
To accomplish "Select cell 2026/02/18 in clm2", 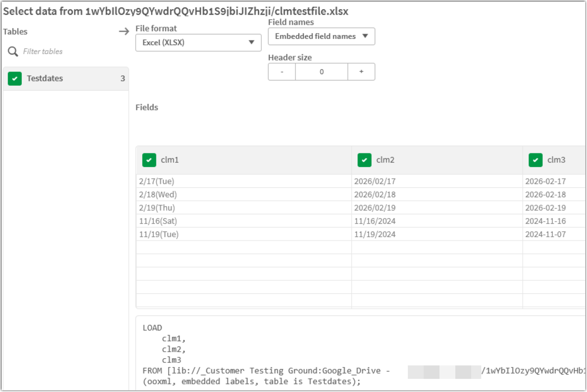I will click(x=437, y=194).
